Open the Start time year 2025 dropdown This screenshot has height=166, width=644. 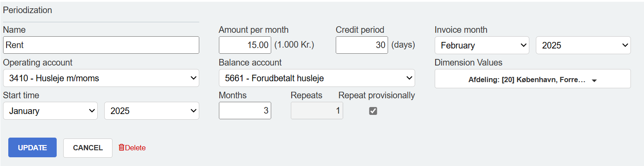[x=152, y=111]
